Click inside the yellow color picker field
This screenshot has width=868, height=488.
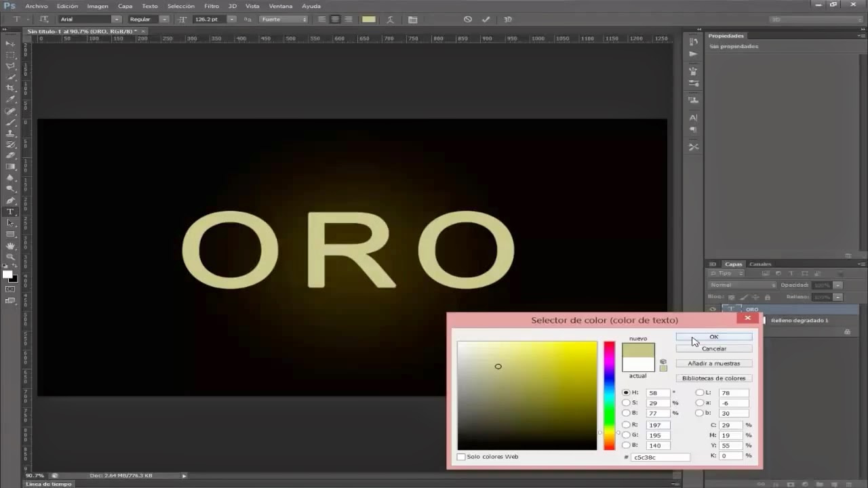[527, 395]
